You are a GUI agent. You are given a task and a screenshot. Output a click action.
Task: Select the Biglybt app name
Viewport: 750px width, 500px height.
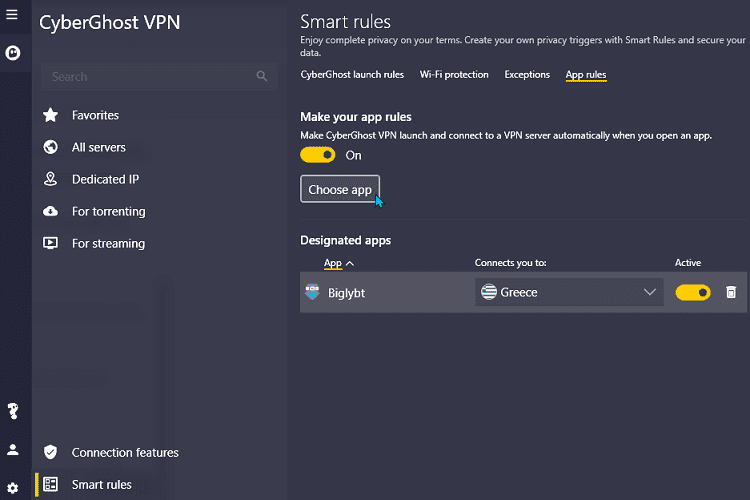(x=346, y=293)
